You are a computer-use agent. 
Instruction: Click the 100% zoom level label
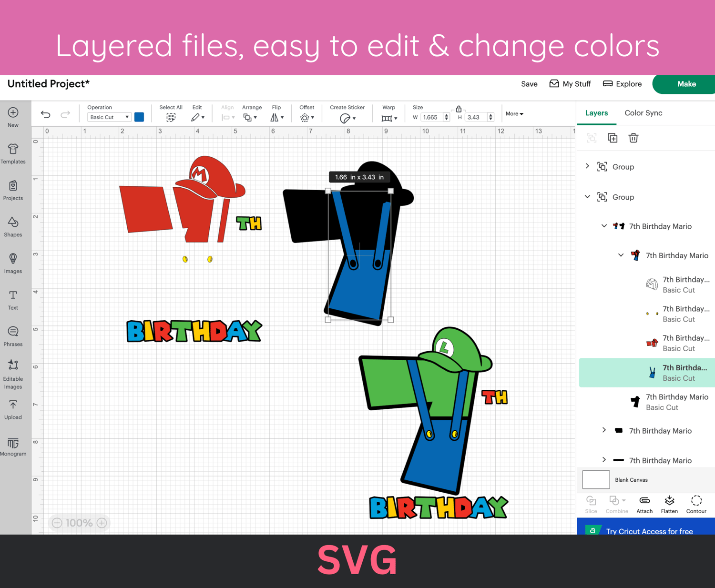tap(79, 523)
